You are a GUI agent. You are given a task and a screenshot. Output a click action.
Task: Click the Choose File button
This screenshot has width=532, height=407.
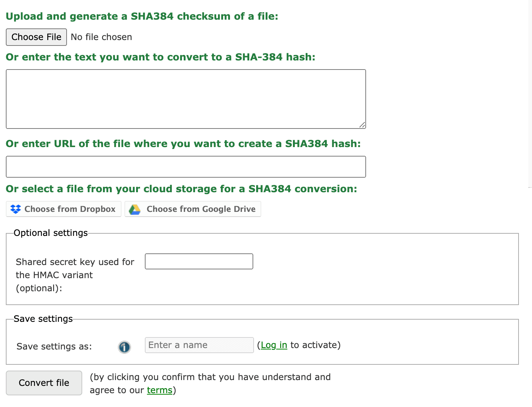36,37
